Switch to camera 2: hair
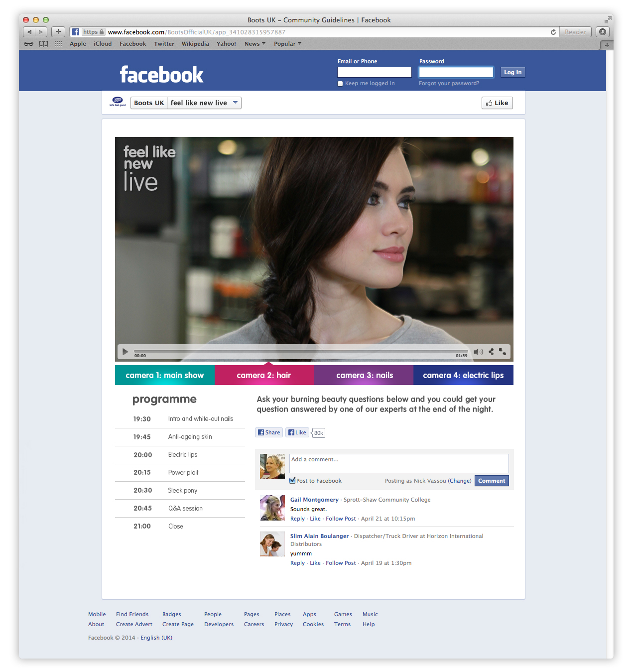The height and width of the screenshot is (672, 635). (x=264, y=375)
